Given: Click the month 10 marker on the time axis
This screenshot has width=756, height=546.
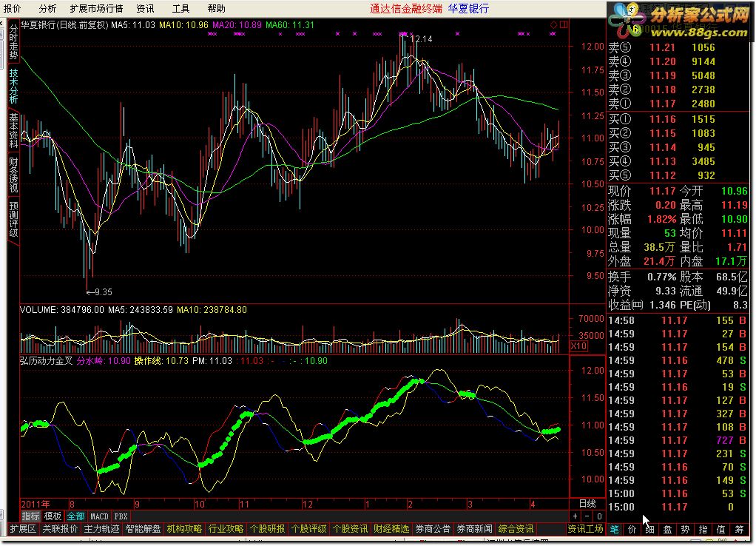Looking at the screenshot, I should [x=199, y=504].
